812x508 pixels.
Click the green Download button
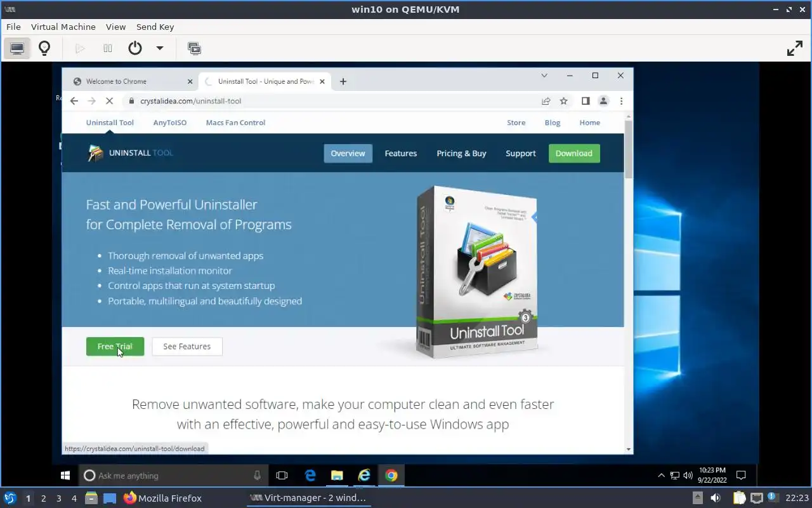(574, 153)
